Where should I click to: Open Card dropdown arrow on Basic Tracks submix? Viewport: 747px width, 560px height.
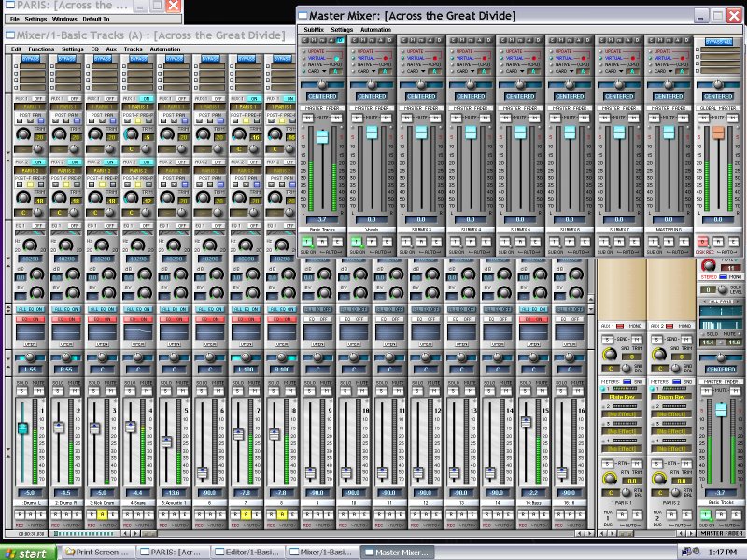pyautogui.click(x=324, y=71)
